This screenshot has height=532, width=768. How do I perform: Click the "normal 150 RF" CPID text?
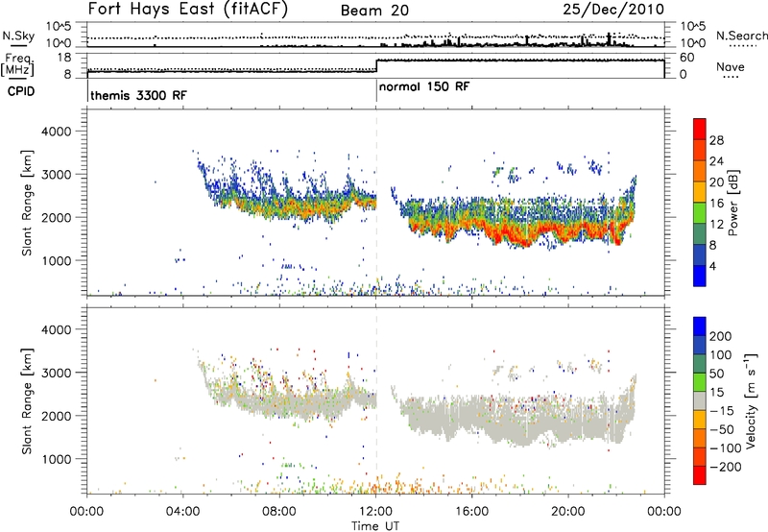coord(424,86)
